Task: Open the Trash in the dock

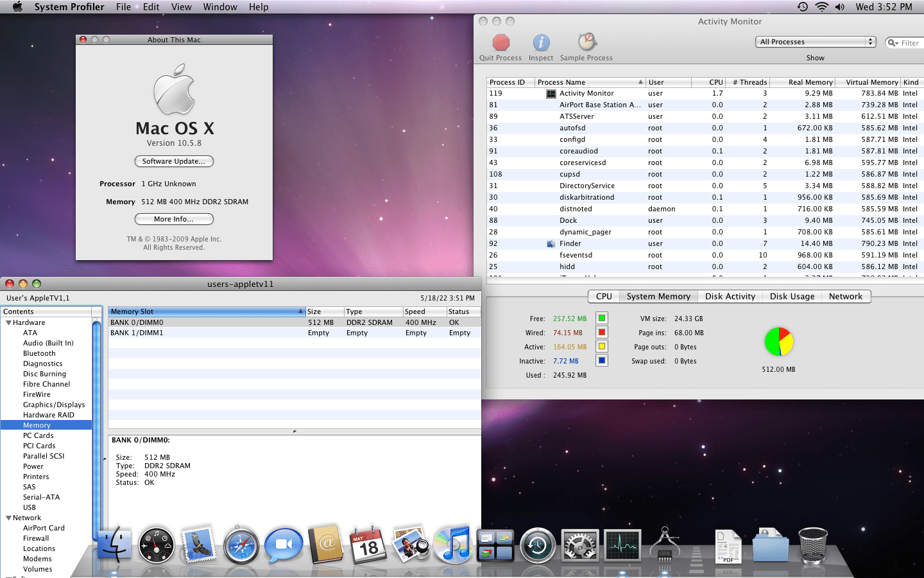Action: tap(813, 545)
